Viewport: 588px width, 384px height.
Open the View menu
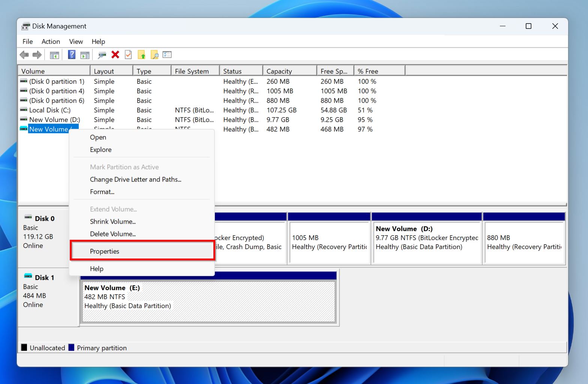coord(76,42)
